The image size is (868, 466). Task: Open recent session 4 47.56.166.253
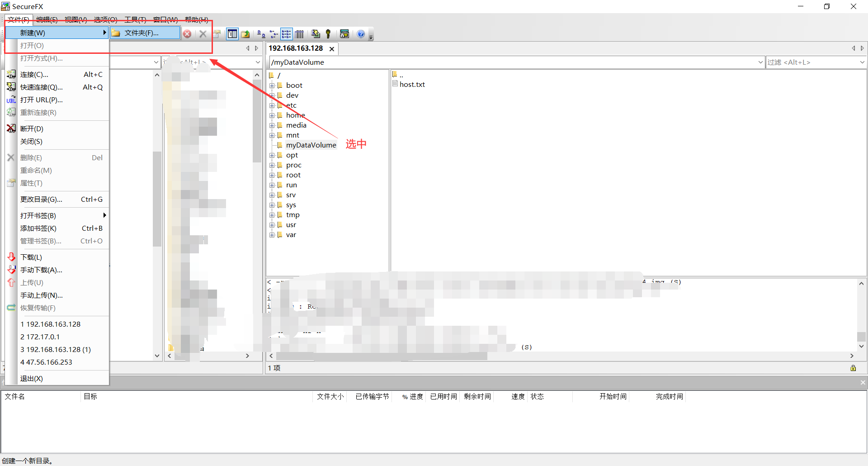(57, 362)
